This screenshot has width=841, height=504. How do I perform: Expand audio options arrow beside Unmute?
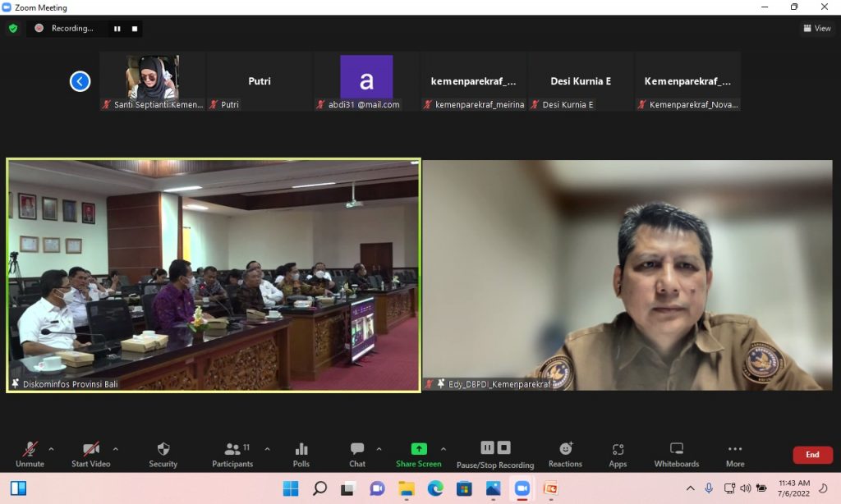51,449
